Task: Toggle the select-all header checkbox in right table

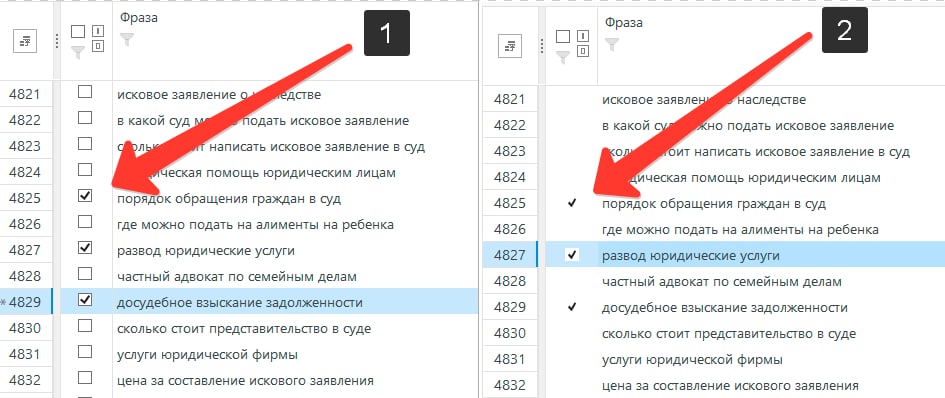Action: click(x=563, y=36)
